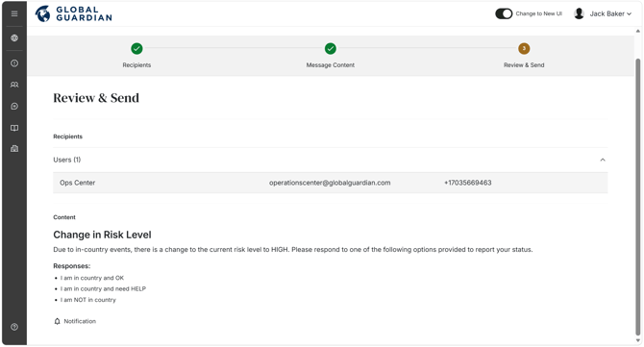
Task: Click the Content section label
Action: pos(64,217)
